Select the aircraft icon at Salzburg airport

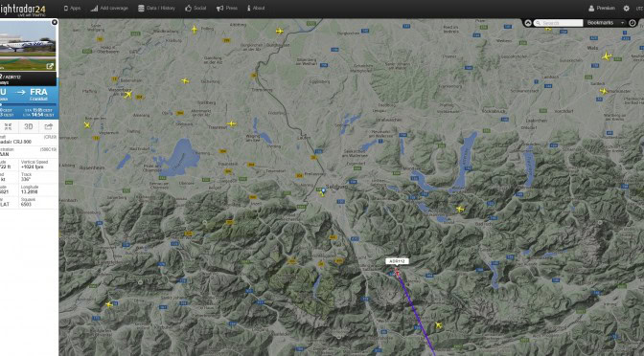click(x=323, y=191)
